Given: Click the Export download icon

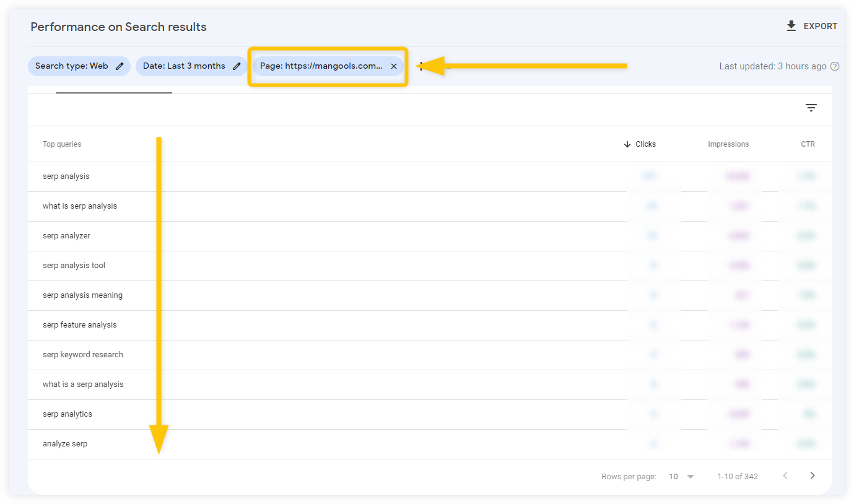Looking at the screenshot, I should pos(790,26).
